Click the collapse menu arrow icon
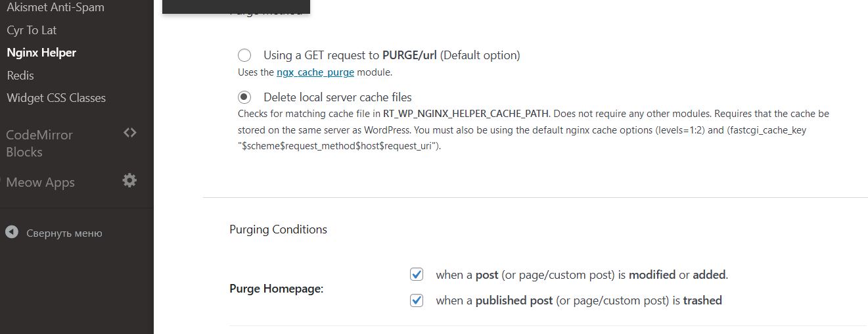This screenshot has height=334, width=868. 11,232
